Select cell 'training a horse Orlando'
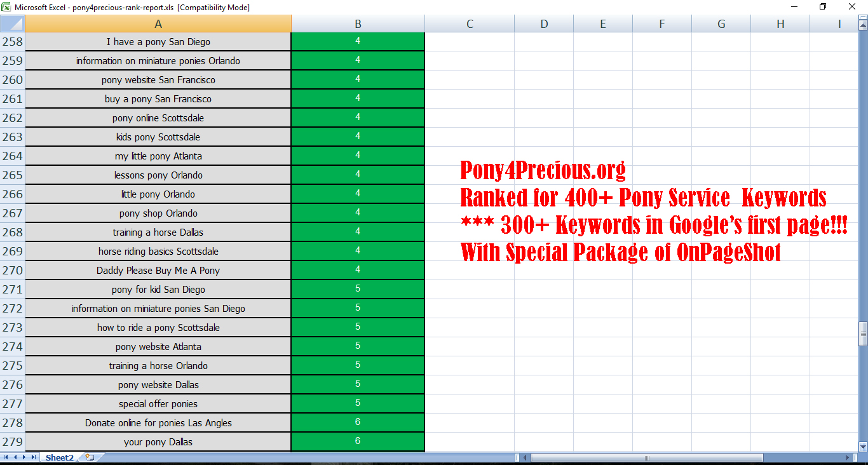 158,366
